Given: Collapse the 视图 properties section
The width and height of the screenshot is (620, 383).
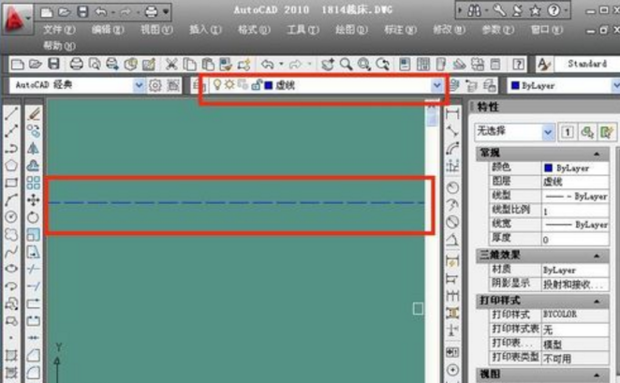Looking at the screenshot, I should 597,375.
